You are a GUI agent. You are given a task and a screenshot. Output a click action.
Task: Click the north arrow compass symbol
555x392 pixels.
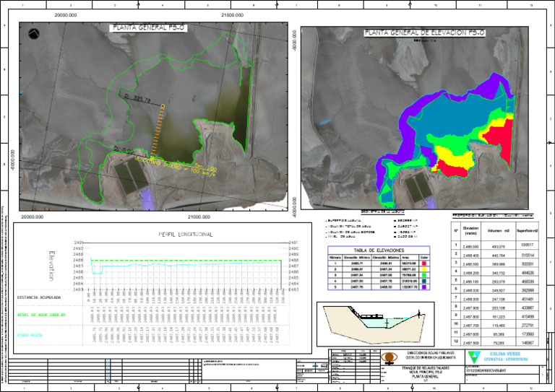coord(33,32)
